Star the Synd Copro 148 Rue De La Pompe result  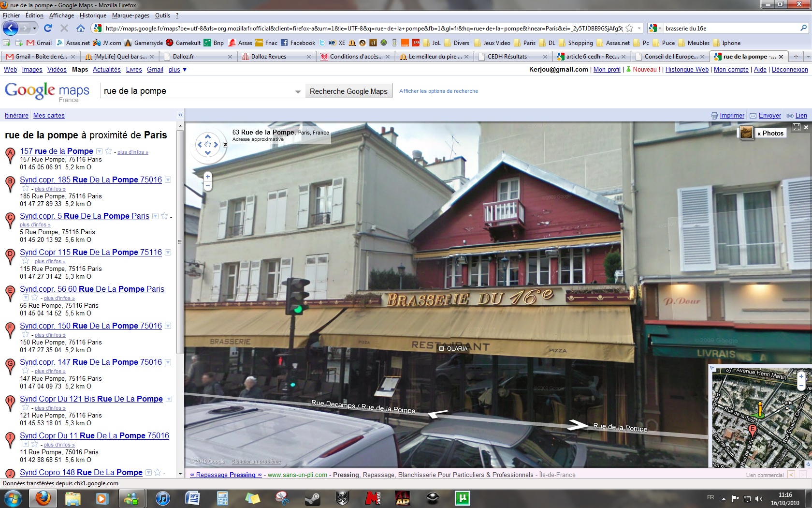[157, 472]
